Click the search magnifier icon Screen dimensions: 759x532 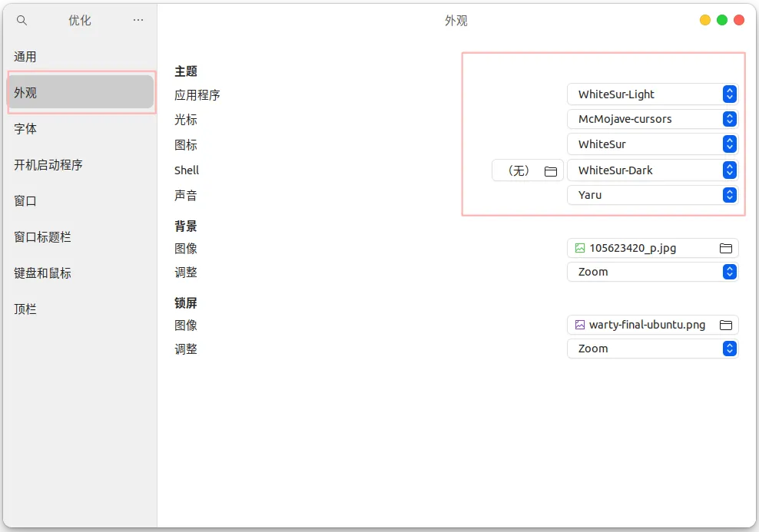click(x=22, y=21)
